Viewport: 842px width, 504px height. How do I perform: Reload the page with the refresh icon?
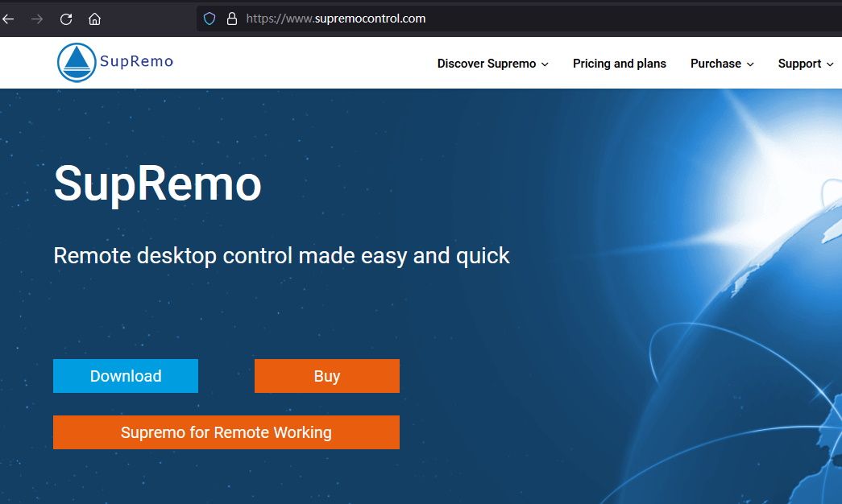tap(66, 19)
